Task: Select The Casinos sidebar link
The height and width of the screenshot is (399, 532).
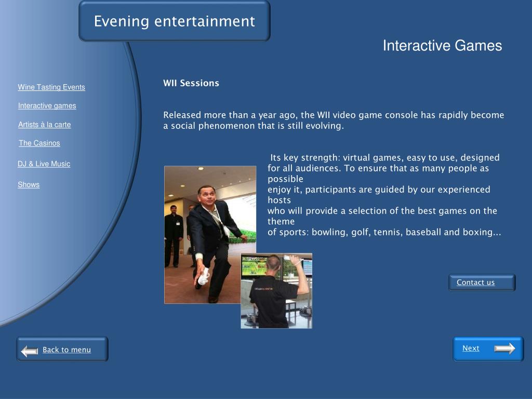Action: pyautogui.click(x=39, y=143)
